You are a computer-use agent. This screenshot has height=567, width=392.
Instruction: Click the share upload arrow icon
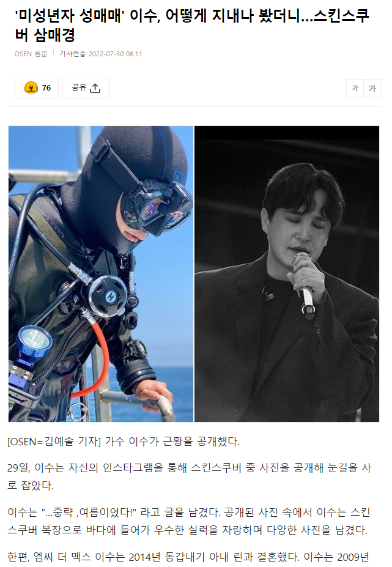pyautogui.click(x=95, y=88)
